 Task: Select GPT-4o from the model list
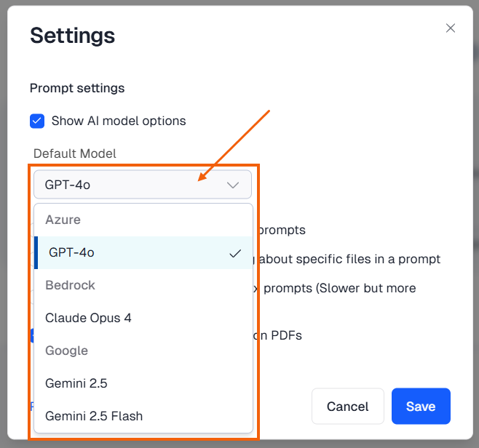click(x=71, y=252)
